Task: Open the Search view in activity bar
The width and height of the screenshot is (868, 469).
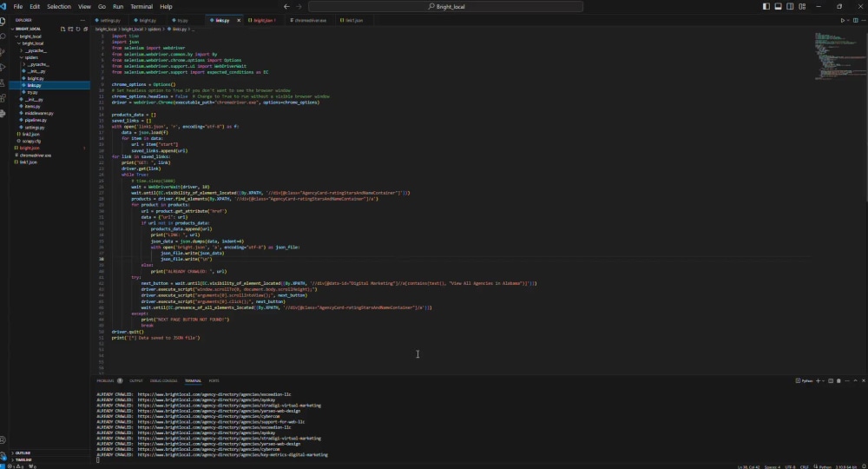Action: tap(4, 36)
